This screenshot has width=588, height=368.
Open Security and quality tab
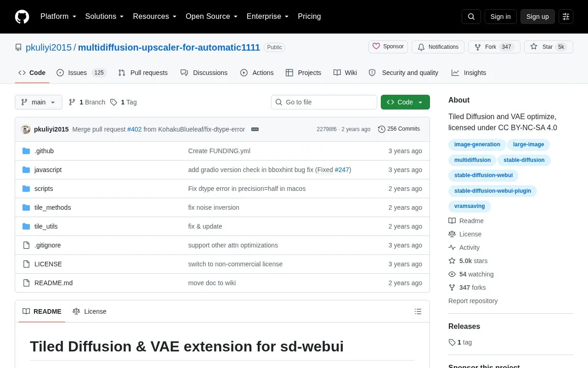(x=403, y=73)
